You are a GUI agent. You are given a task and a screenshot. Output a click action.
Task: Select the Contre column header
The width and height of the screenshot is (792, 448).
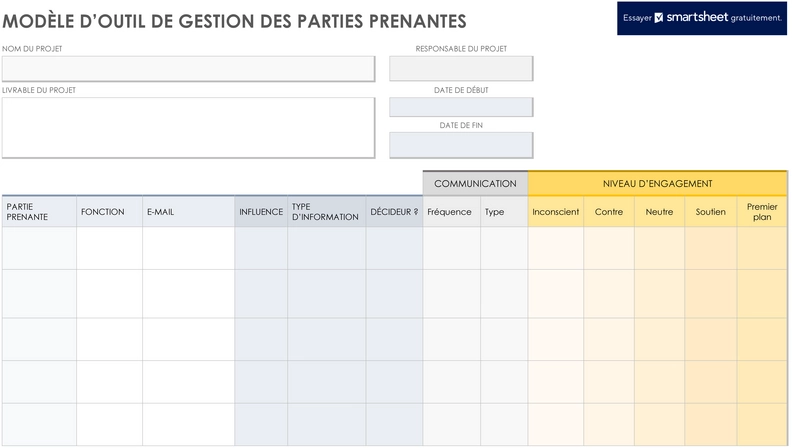[x=609, y=212]
